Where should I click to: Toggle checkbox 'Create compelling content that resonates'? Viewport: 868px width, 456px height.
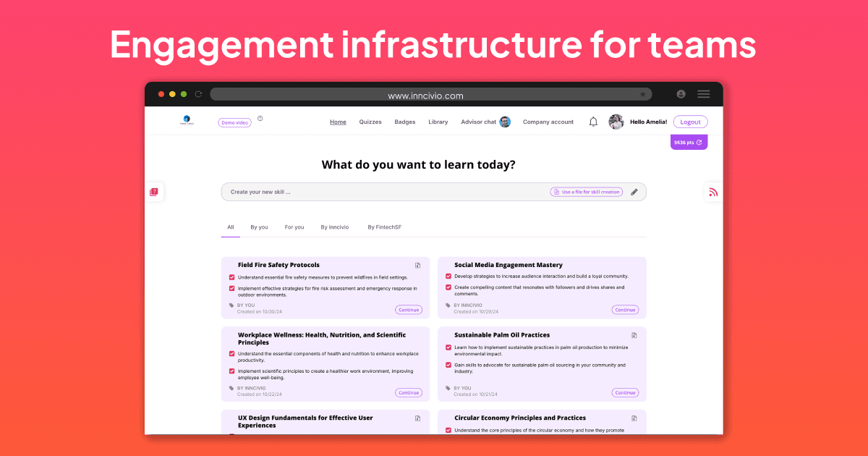[448, 287]
